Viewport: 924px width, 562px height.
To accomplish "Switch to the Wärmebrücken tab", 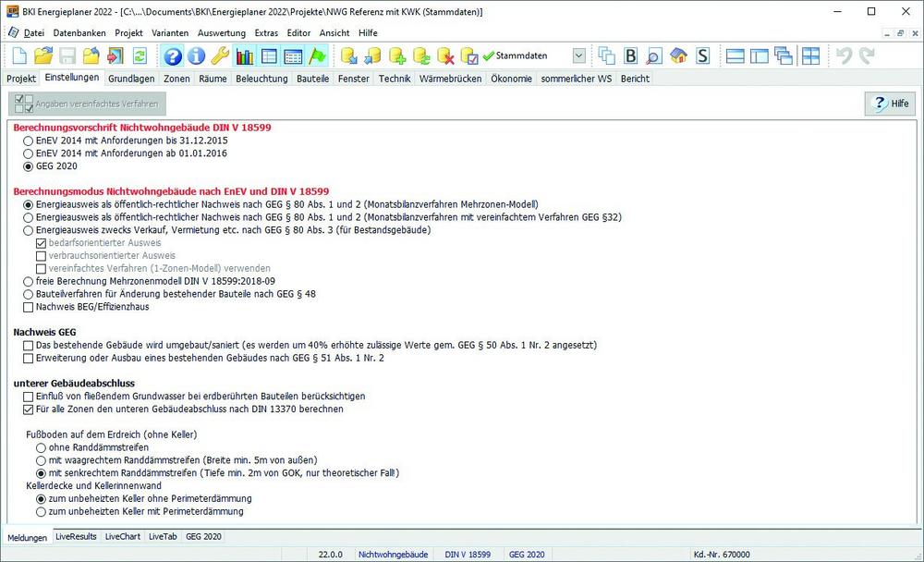I will pos(450,79).
